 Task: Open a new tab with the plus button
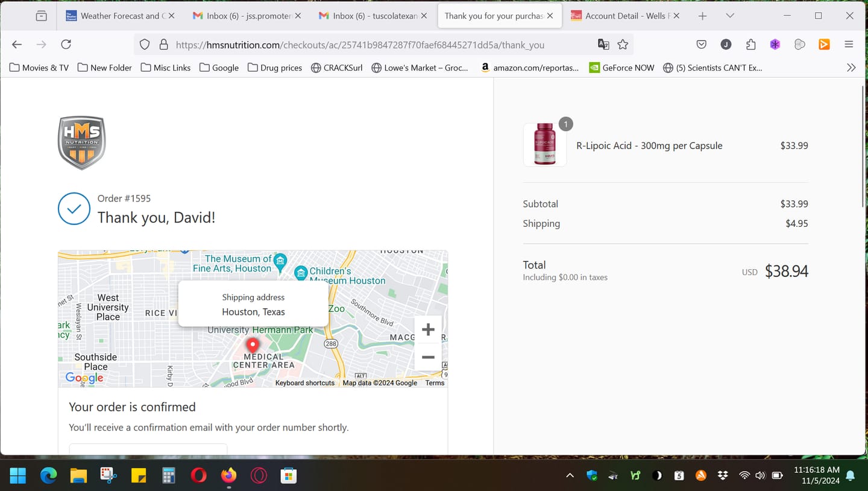point(702,16)
